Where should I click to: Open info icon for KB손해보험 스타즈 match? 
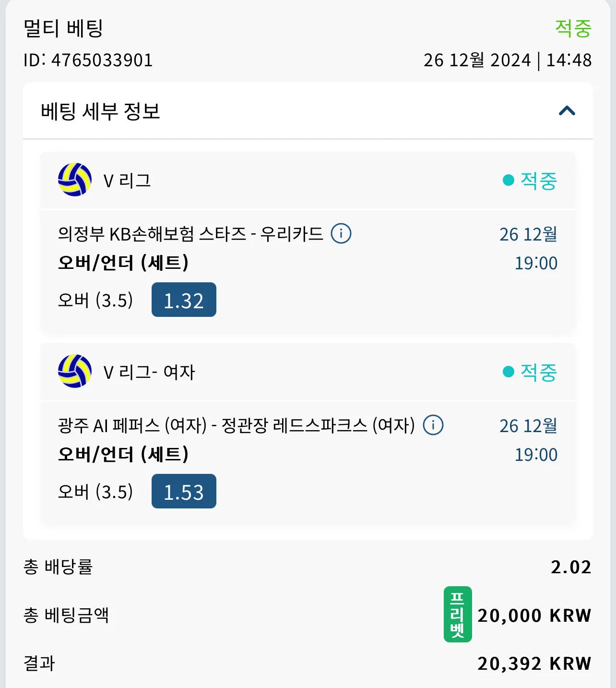[x=341, y=234]
